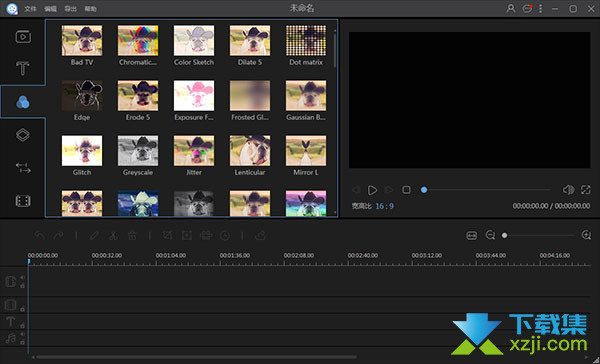Viewport: 600px width, 364px height.
Task: Open the 帮助 menu
Action: [x=90, y=8]
